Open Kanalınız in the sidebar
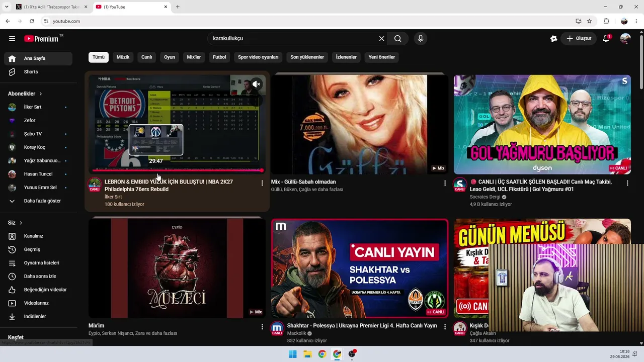Viewport: 644px width, 362px height. pyautogui.click(x=38, y=236)
